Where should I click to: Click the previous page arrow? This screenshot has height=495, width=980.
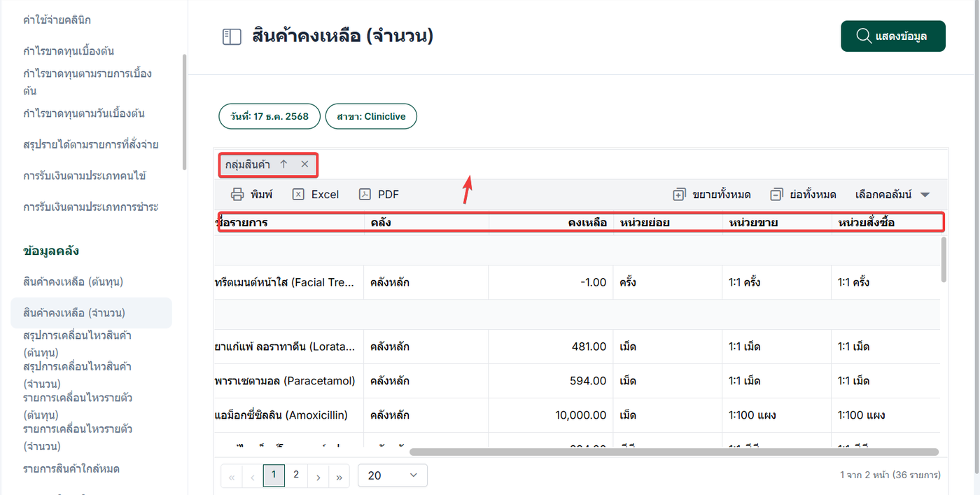pos(252,476)
